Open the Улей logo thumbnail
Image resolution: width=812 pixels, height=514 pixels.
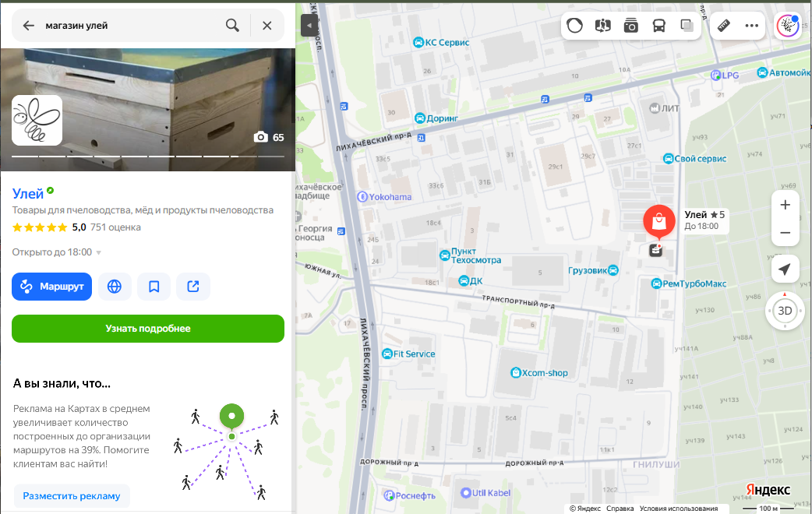coord(37,120)
